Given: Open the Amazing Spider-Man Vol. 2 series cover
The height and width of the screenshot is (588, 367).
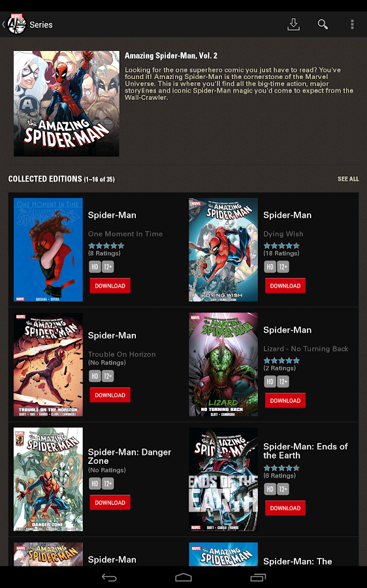Looking at the screenshot, I should (67, 103).
